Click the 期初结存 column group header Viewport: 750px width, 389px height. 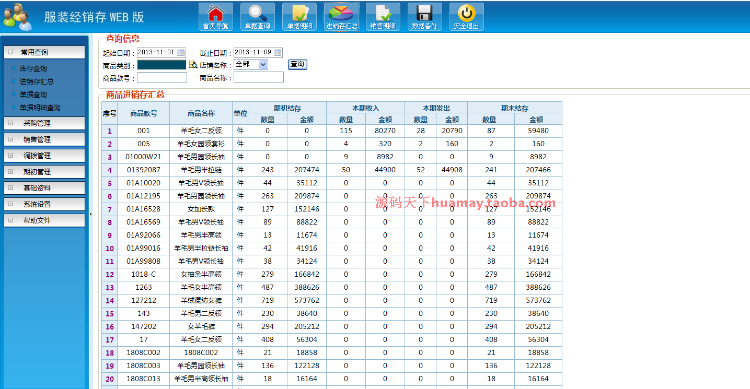287,108
